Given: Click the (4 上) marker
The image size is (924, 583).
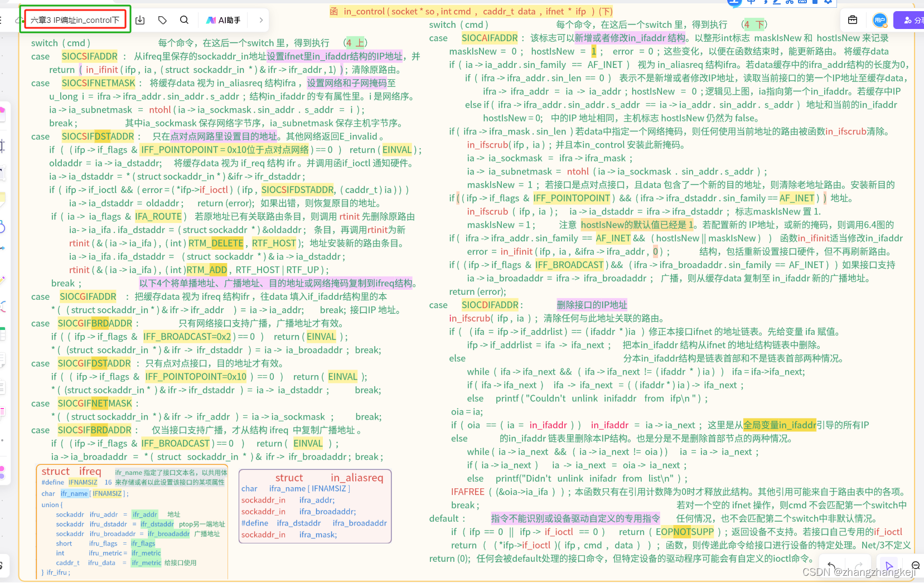Looking at the screenshot, I should pyautogui.click(x=356, y=43).
